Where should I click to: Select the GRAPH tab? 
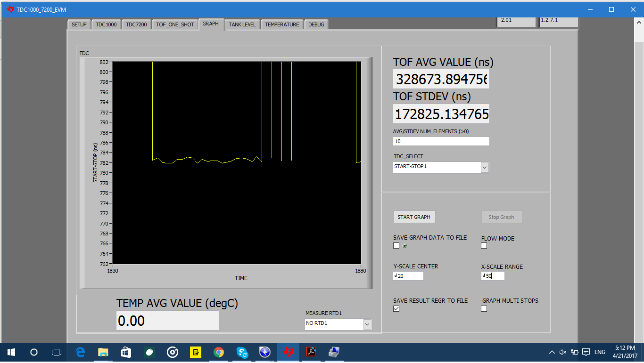[210, 24]
